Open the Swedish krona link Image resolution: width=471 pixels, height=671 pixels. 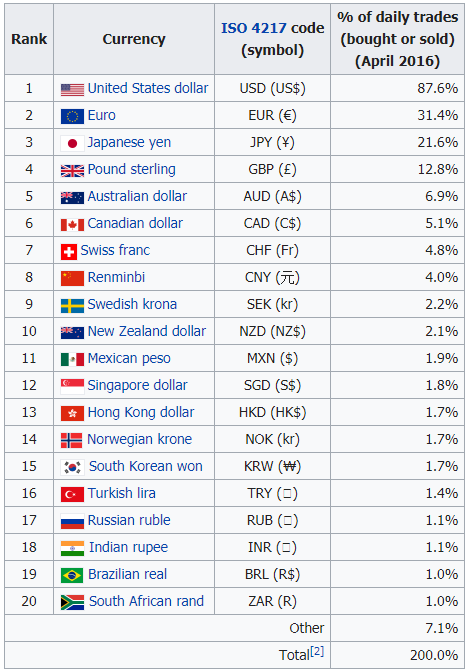[x=132, y=304]
